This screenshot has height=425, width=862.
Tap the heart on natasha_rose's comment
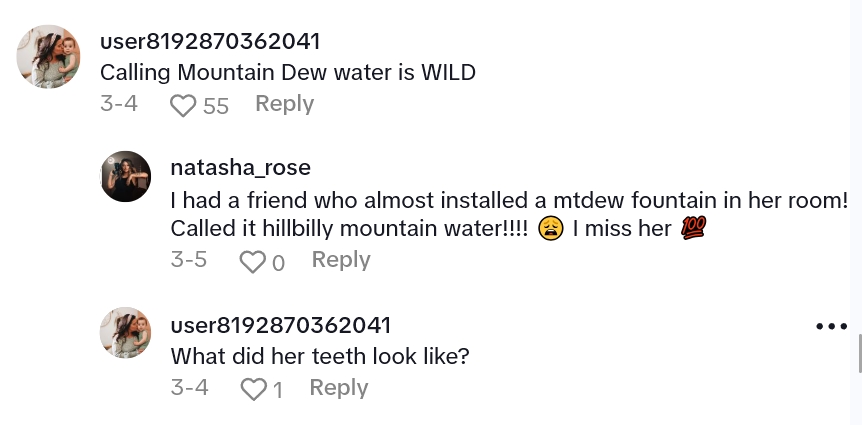[x=252, y=261]
